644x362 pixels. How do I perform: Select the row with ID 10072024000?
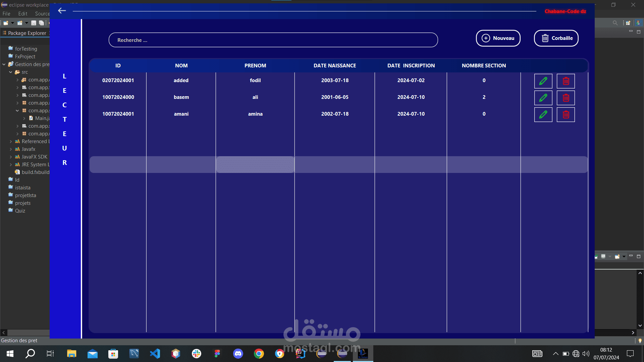point(118,97)
